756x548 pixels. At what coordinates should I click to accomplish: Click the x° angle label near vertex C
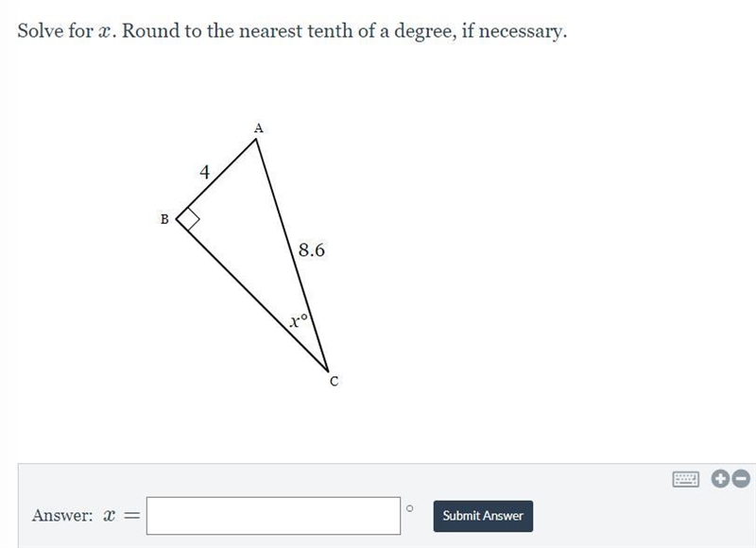point(299,320)
